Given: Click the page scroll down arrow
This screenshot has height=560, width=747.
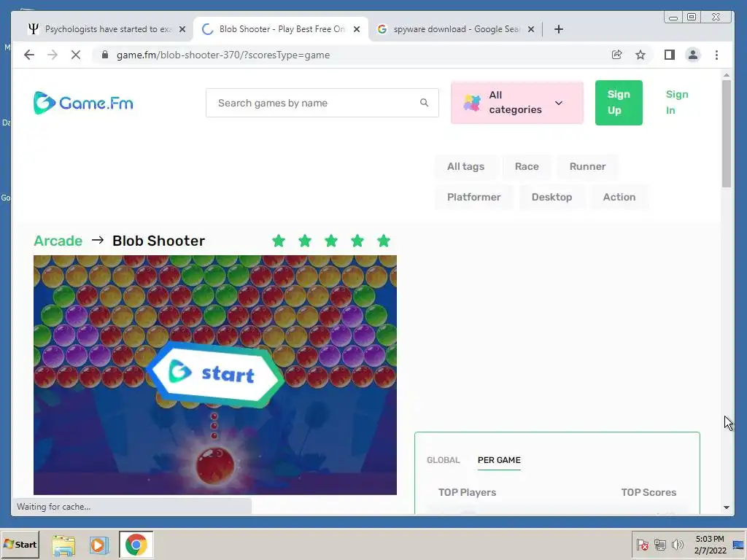Looking at the screenshot, I should coord(726,507).
